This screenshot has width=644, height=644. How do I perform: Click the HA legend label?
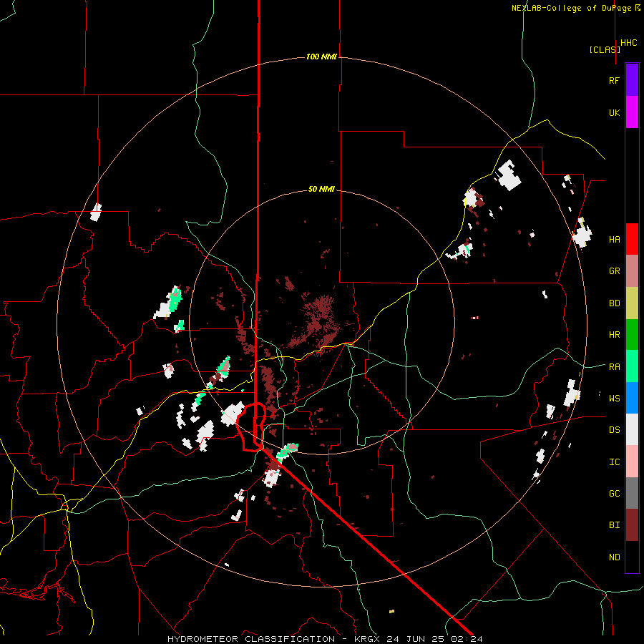614,240
